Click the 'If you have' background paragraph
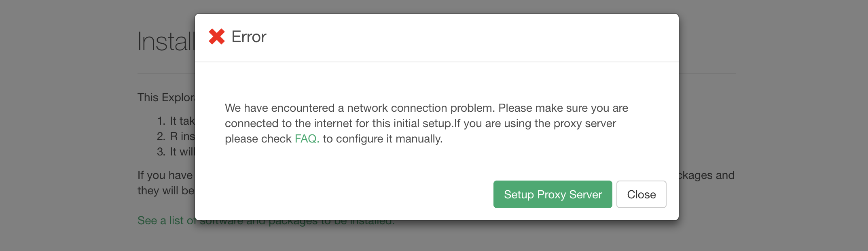The image size is (868, 251). pyautogui.click(x=165, y=175)
